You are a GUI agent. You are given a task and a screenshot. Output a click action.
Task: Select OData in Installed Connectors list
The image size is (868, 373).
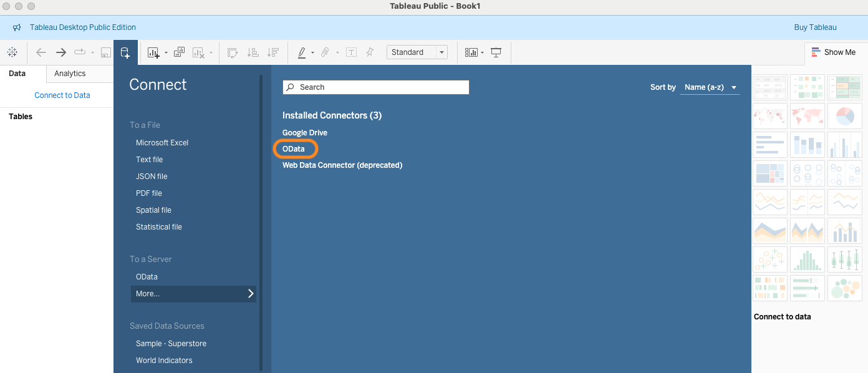(x=294, y=149)
